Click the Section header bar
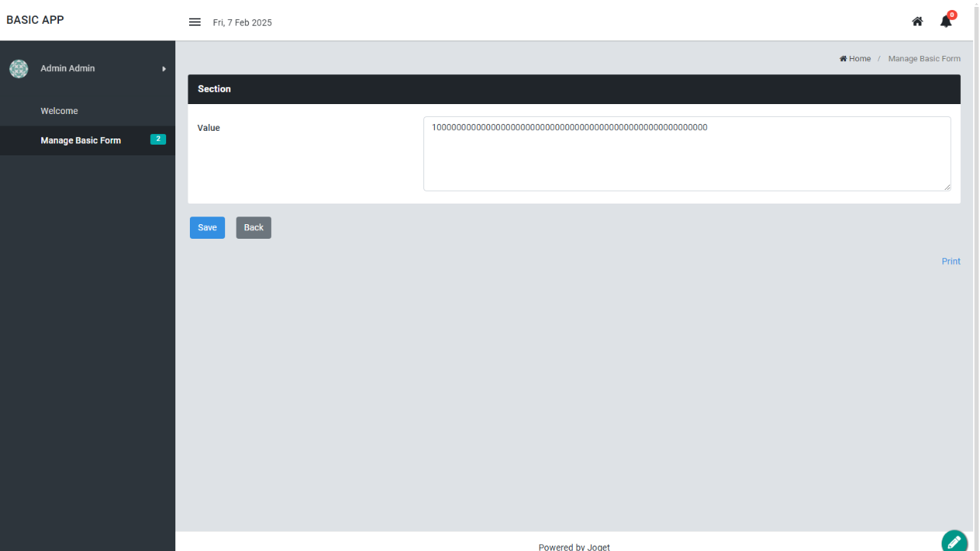 pos(574,90)
